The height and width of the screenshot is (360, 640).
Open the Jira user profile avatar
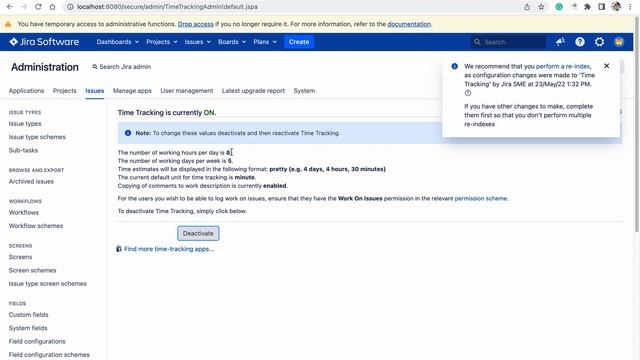[x=619, y=42]
